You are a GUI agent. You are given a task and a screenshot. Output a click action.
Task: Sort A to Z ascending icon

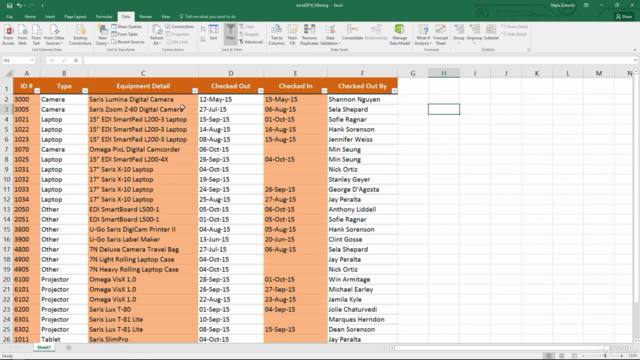(203, 29)
